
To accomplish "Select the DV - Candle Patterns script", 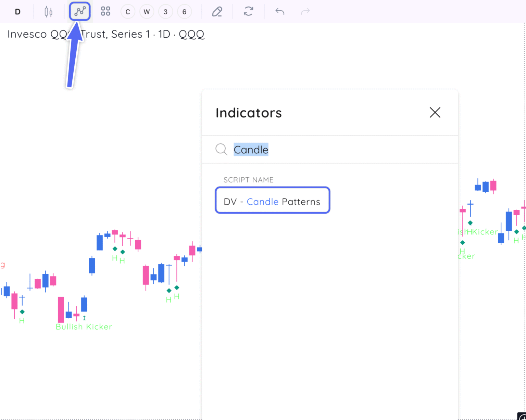I will (272, 201).
